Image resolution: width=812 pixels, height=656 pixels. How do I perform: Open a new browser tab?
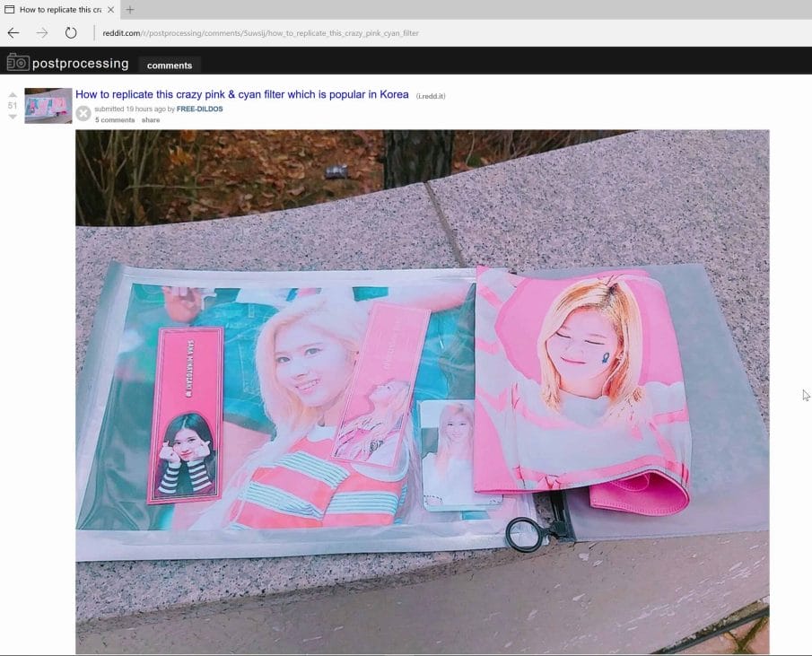pyautogui.click(x=130, y=10)
